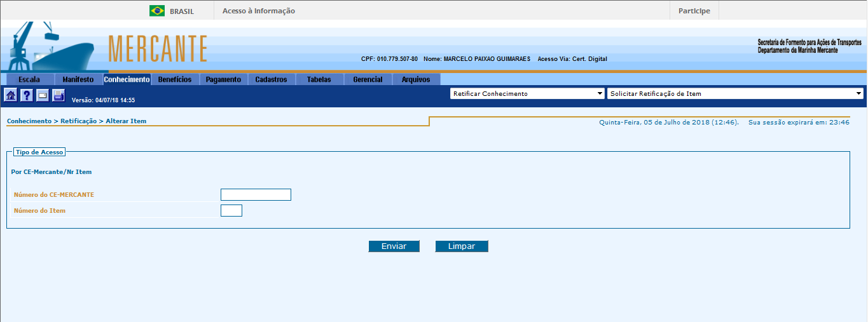Click the printer icon
Image resolution: width=868 pixels, height=322 pixels.
(x=59, y=96)
